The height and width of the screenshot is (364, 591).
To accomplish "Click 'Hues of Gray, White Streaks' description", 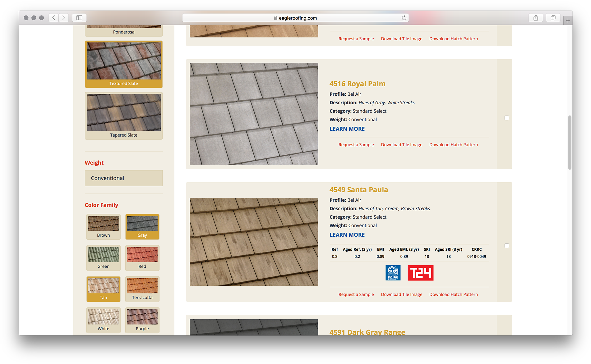I will pyautogui.click(x=386, y=102).
